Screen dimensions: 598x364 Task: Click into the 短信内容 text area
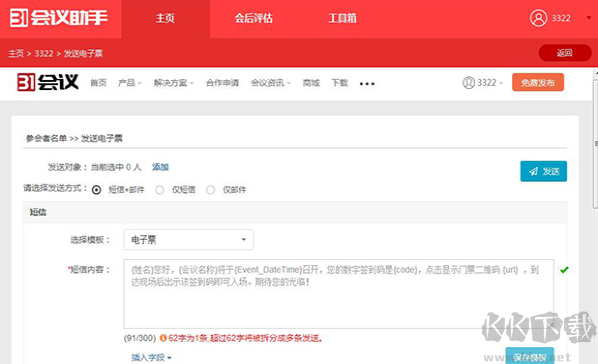339,294
